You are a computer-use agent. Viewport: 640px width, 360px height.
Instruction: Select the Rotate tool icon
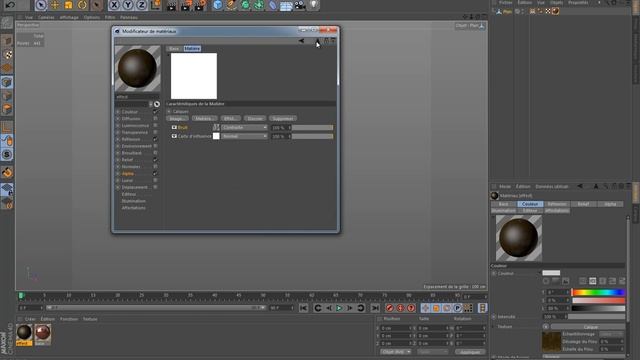click(x=82, y=5)
